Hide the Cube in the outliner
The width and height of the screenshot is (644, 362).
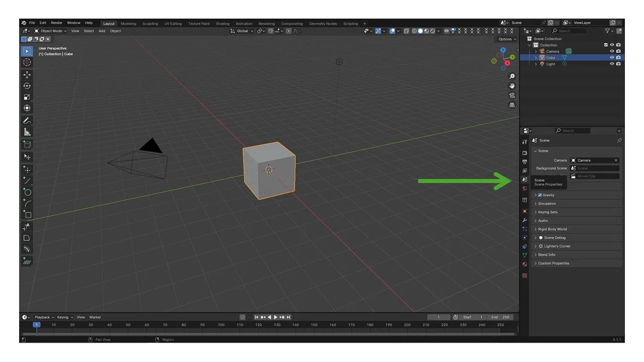point(612,57)
